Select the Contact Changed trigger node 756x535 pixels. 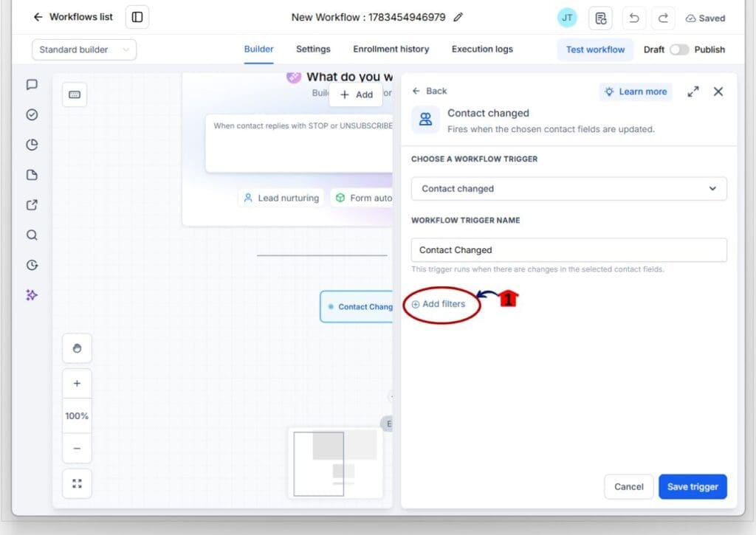pos(357,306)
